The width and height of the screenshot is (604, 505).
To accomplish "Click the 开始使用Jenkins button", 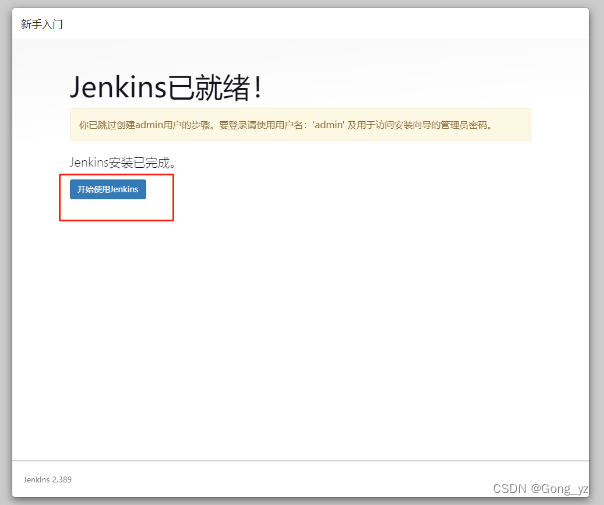I will (108, 189).
